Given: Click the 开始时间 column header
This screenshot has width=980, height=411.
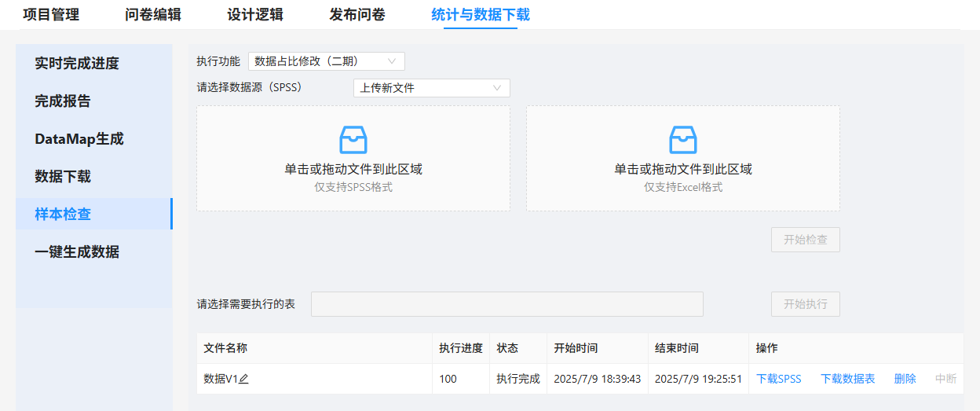Looking at the screenshot, I should (x=598, y=348).
